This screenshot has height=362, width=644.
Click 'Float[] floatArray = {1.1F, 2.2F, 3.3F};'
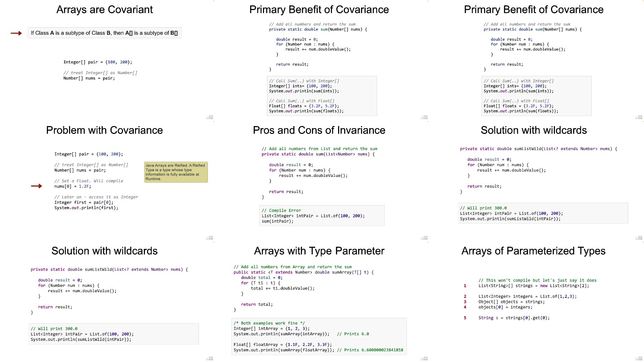(283, 344)
